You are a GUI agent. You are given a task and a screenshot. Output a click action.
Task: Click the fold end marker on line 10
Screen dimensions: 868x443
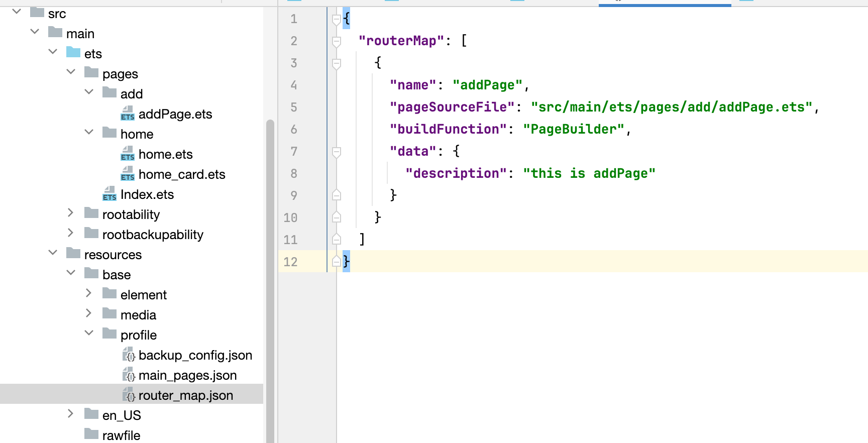[x=337, y=216]
